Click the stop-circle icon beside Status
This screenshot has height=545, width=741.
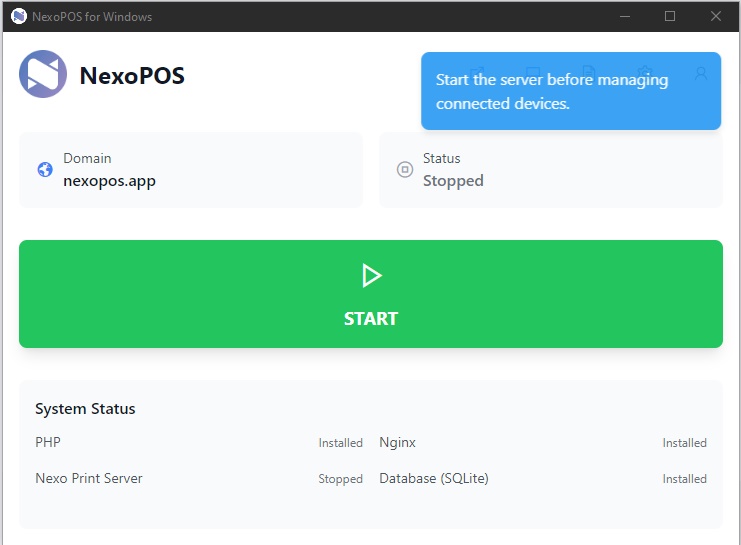pyautogui.click(x=405, y=169)
